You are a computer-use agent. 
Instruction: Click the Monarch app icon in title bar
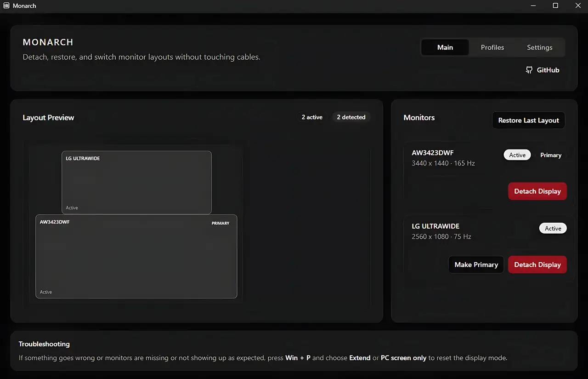(x=6, y=6)
